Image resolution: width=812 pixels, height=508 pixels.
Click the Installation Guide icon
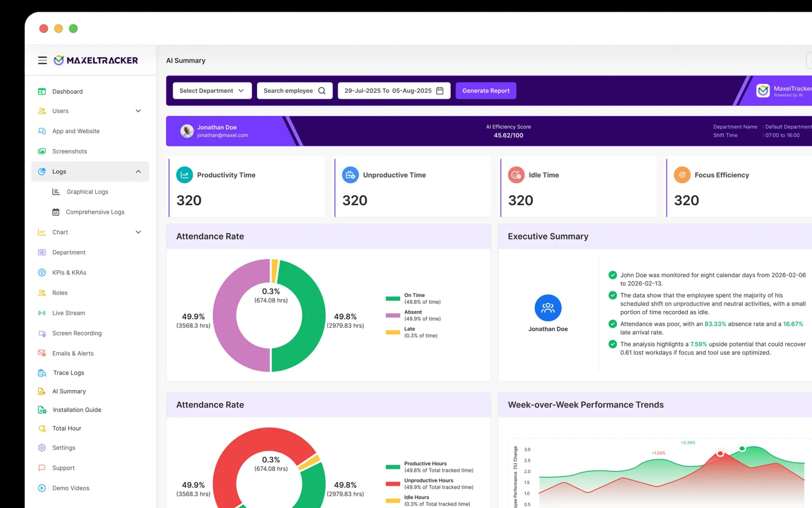(x=42, y=410)
